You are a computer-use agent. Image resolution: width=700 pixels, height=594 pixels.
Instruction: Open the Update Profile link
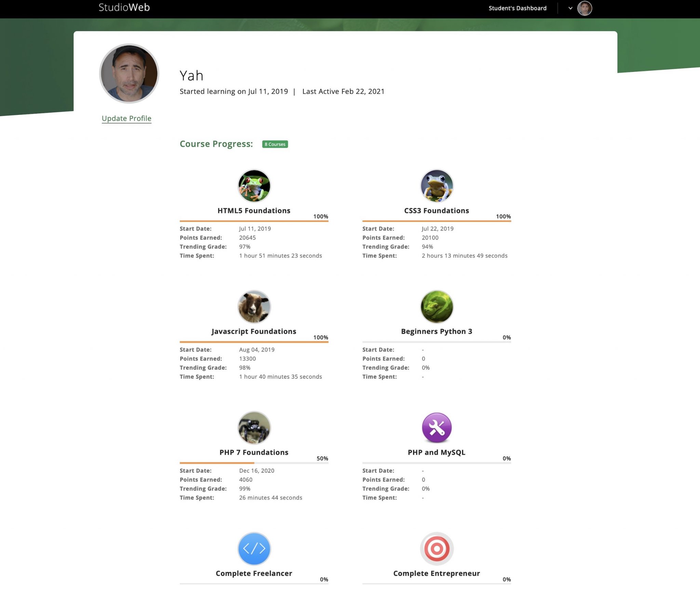pos(126,118)
